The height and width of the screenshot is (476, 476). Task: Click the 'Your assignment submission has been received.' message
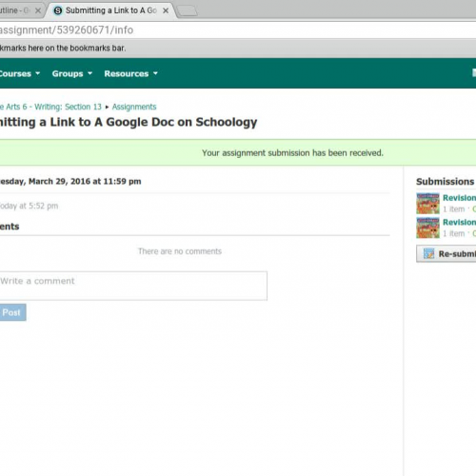(x=292, y=153)
